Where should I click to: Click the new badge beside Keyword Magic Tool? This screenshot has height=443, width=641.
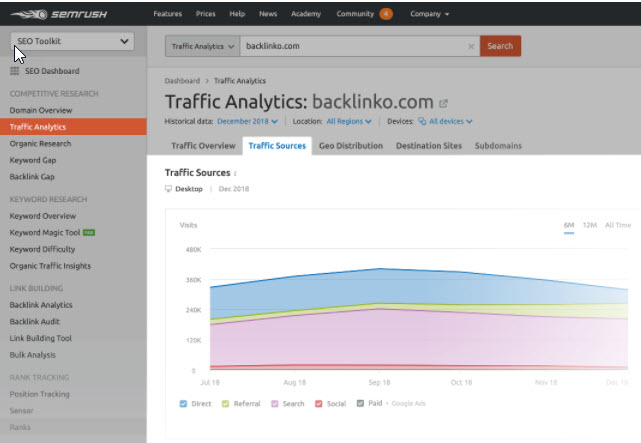tap(89, 233)
